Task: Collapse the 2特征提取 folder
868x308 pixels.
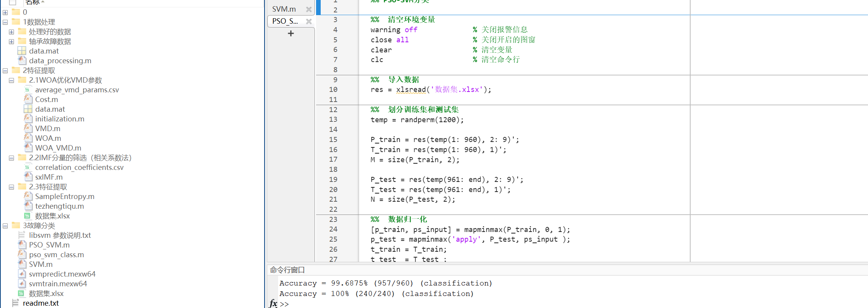Action: pyautogui.click(x=5, y=71)
